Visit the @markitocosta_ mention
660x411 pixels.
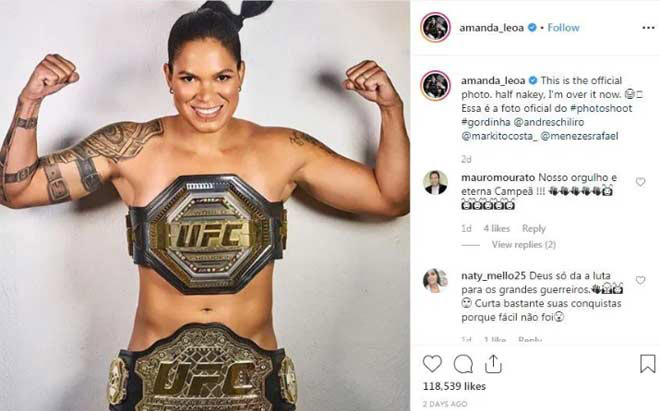click(x=500, y=136)
